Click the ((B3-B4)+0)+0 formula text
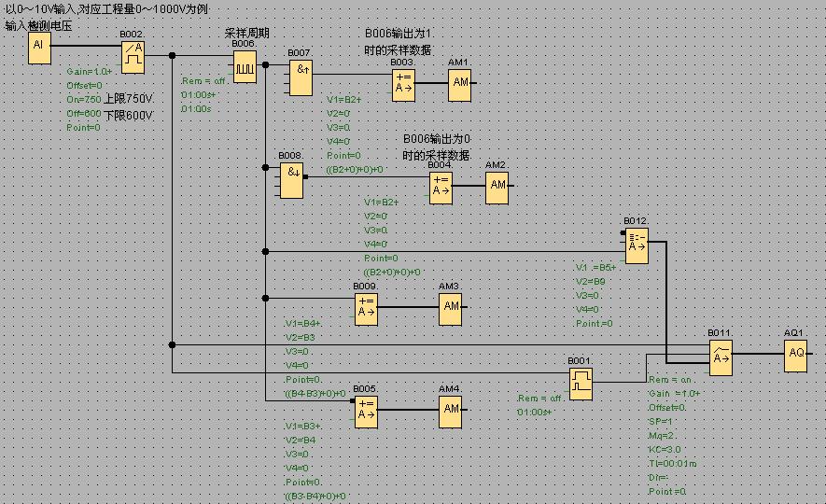This screenshot has height=504, width=826. coord(315,497)
